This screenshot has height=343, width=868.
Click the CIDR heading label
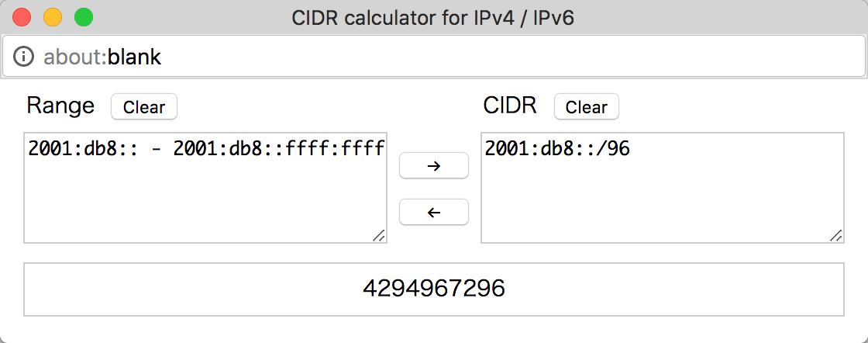(x=510, y=106)
